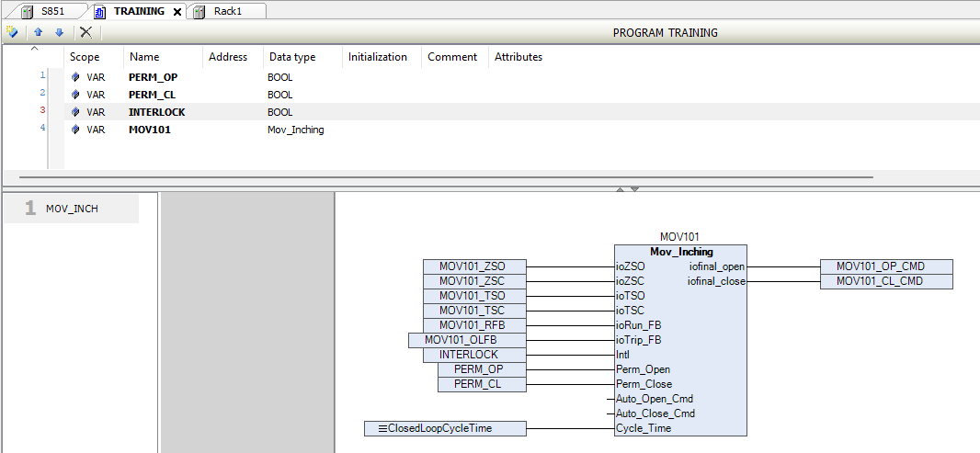Select the PERM_OP input box in diagram
980x453 pixels.
click(482, 369)
